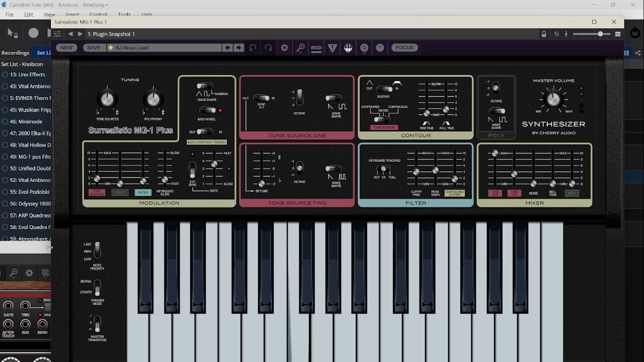Viewport: 644px width, 362px height.
Task: Load the next preset with right arrow
Action: pyautogui.click(x=238, y=48)
